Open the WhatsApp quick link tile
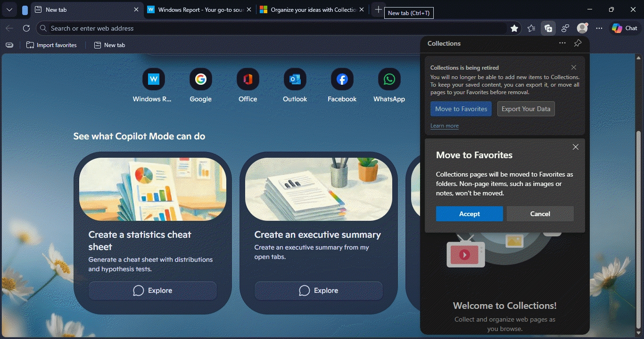Image resolution: width=644 pixels, height=339 pixels. [389, 79]
